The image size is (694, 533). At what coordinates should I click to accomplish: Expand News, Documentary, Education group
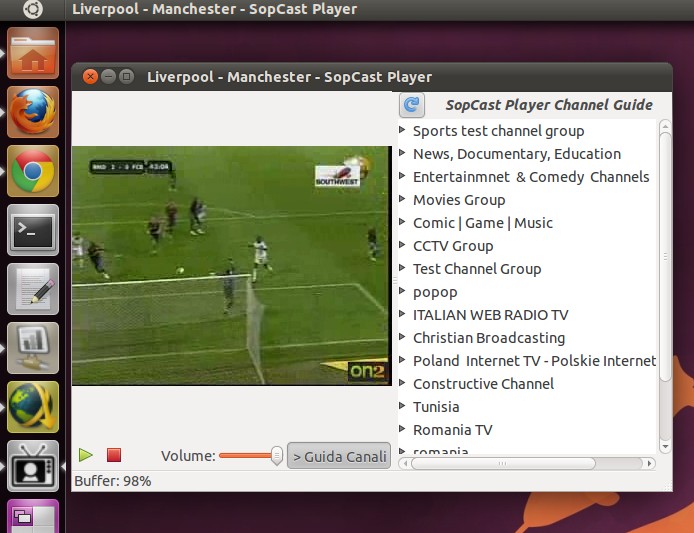pyautogui.click(x=402, y=153)
